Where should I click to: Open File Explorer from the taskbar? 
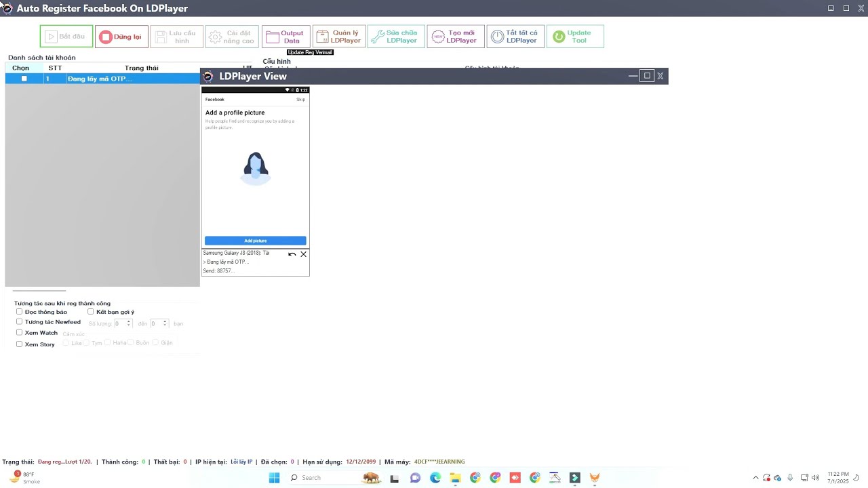pyautogui.click(x=455, y=478)
